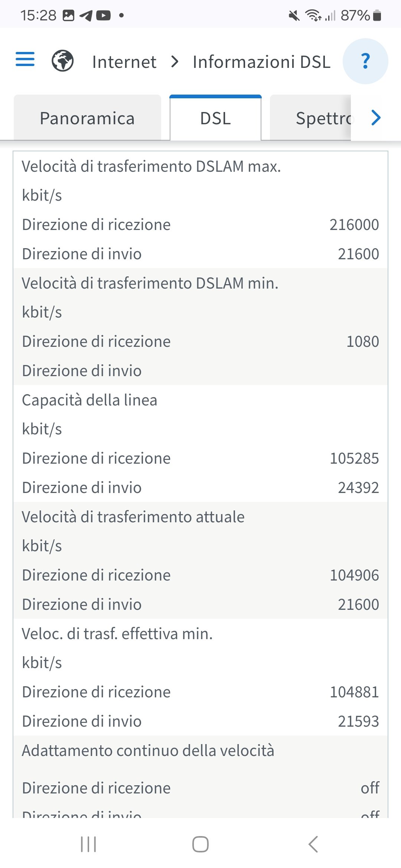Viewport: 401px width, 868px height.
Task: Tap the Velocità di trasferimento attuale row
Action: point(133,517)
